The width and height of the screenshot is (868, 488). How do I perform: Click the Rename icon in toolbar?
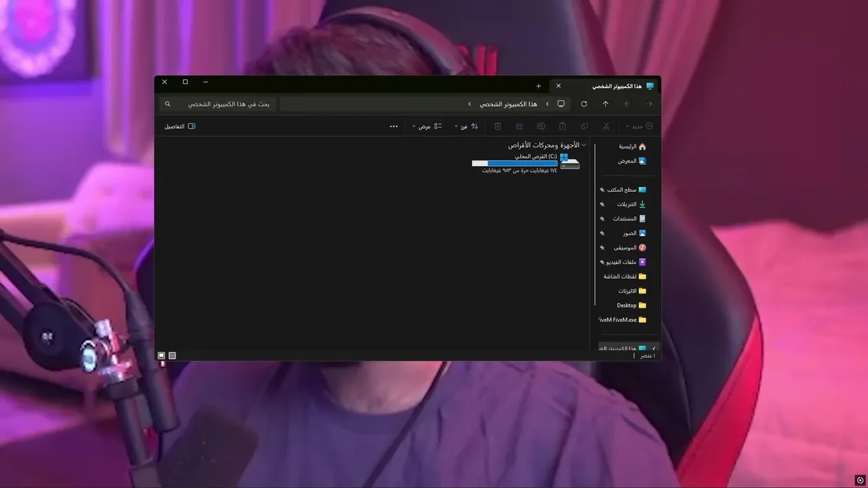pyautogui.click(x=541, y=126)
